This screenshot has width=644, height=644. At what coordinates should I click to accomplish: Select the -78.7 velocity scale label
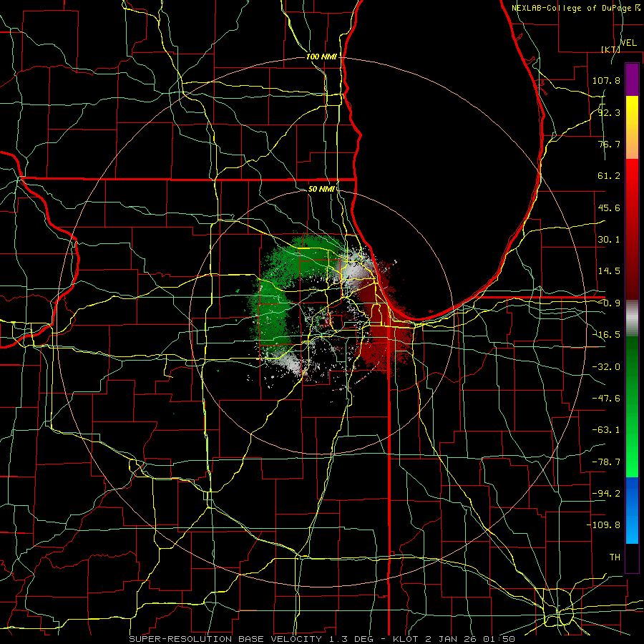click(x=606, y=462)
